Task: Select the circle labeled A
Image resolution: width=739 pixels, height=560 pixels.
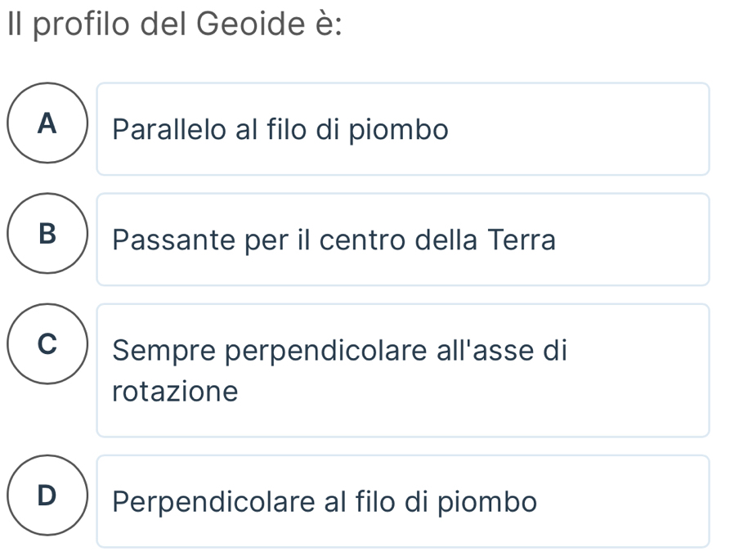Action: tap(48, 123)
